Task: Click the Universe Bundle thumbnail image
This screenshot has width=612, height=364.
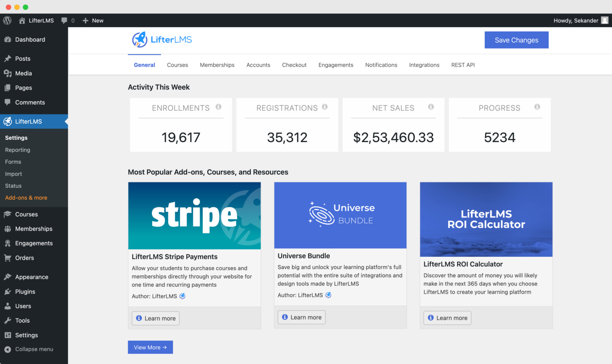Action: click(x=340, y=215)
